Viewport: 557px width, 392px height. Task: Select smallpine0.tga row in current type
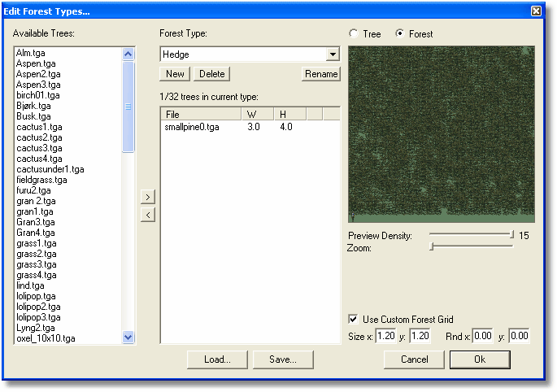[250, 127]
